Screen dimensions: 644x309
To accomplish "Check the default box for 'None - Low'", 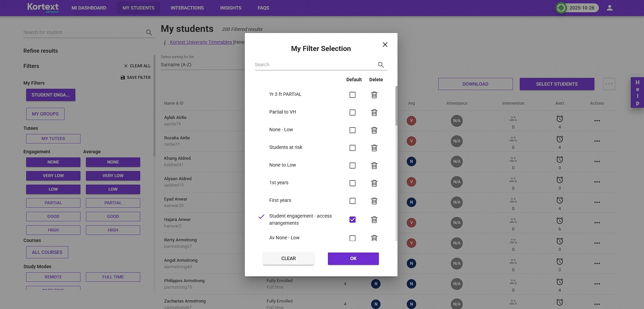I will [x=352, y=130].
